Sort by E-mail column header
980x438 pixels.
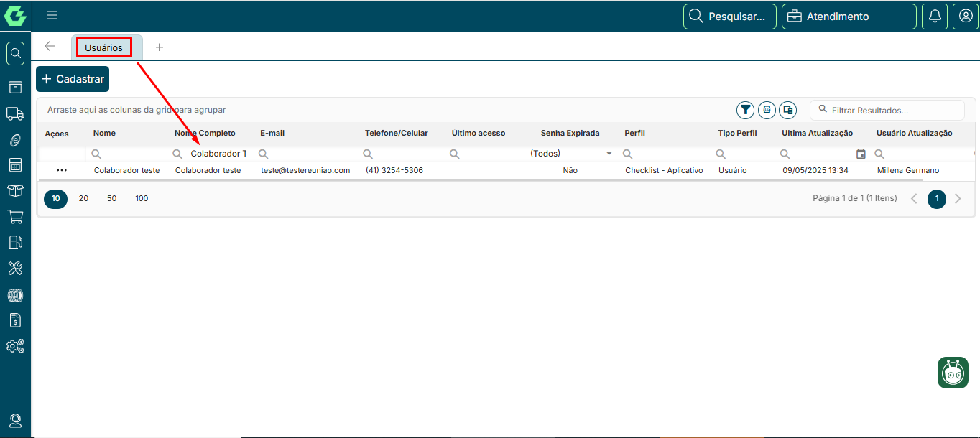[x=272, y=134]
